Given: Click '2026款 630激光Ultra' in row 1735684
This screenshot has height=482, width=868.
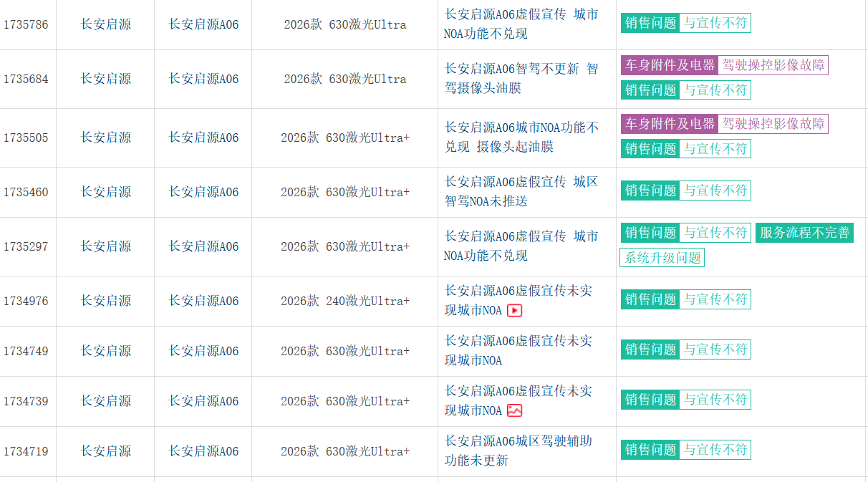Looking at the screenshot, I should click(345, 79).
